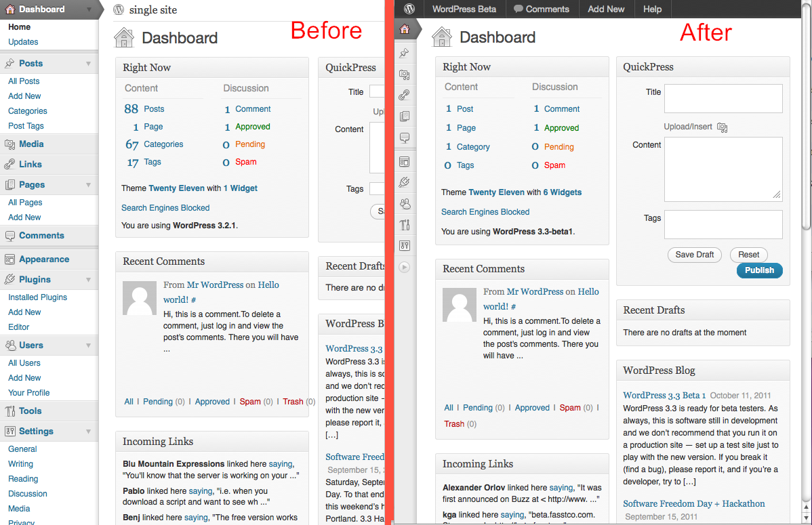
Task: Click scroll-down arrow on After window scrollbar
Action: [806, 518]
